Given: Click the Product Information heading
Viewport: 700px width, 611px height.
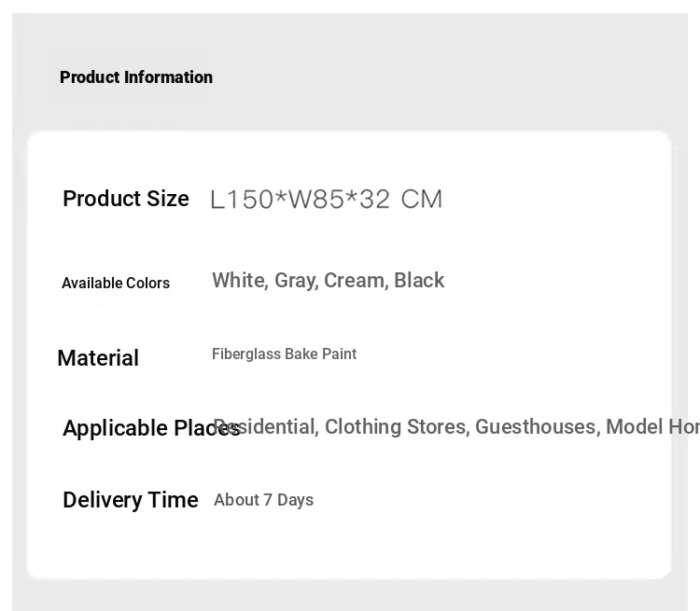Looking at the screenshot, I should click(136, 77).
